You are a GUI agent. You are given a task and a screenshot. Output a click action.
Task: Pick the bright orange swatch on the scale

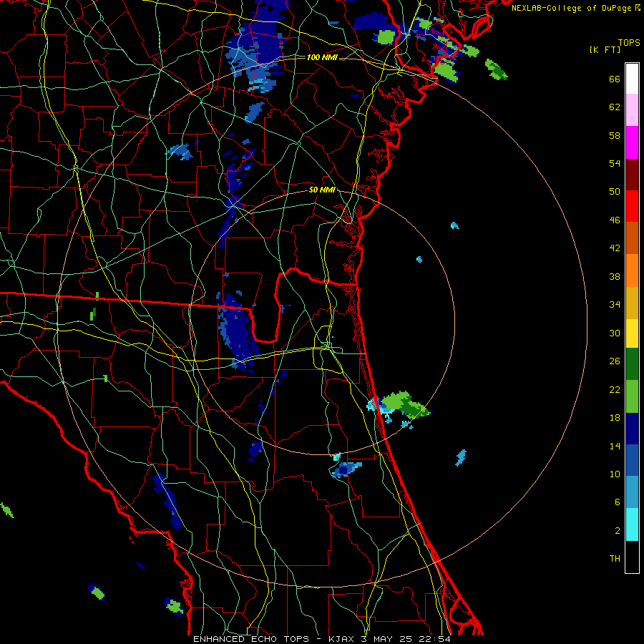click(x=632, y=270)
